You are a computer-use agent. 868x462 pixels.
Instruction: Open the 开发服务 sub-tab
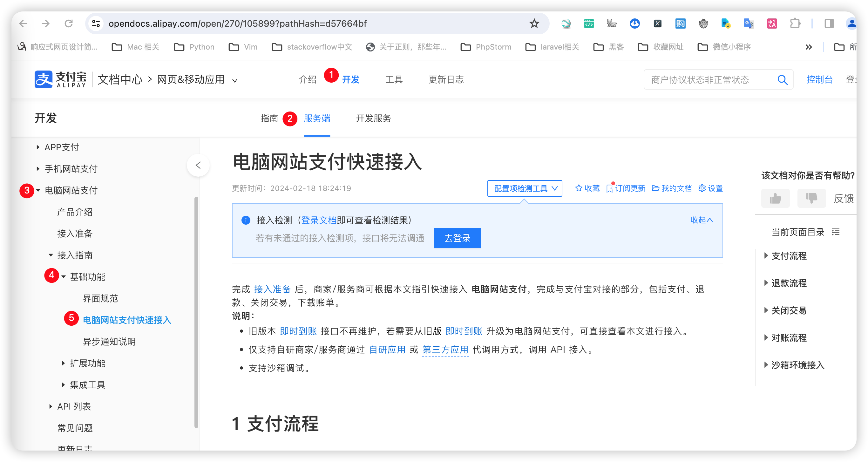(x=373, y=118)
